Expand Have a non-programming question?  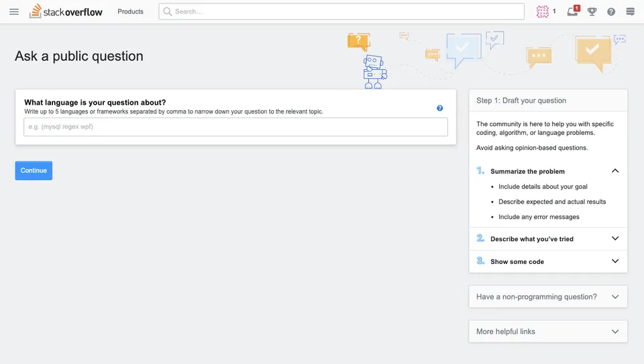tap(548, 297)
